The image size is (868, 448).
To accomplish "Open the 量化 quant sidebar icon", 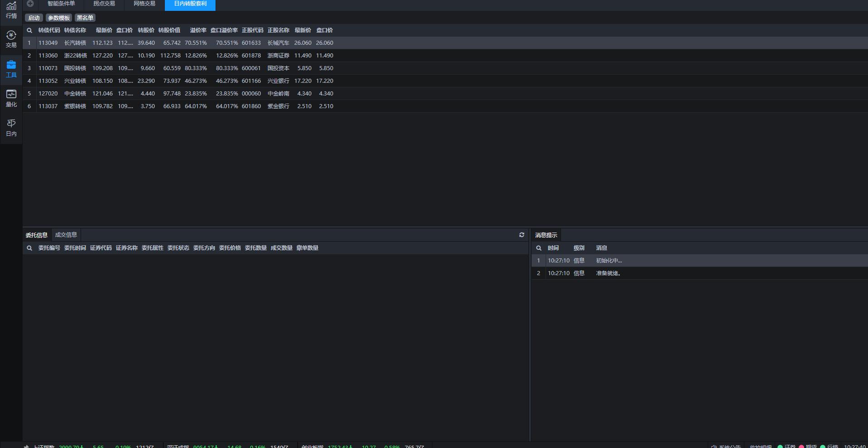I will [x=11, y=98].
